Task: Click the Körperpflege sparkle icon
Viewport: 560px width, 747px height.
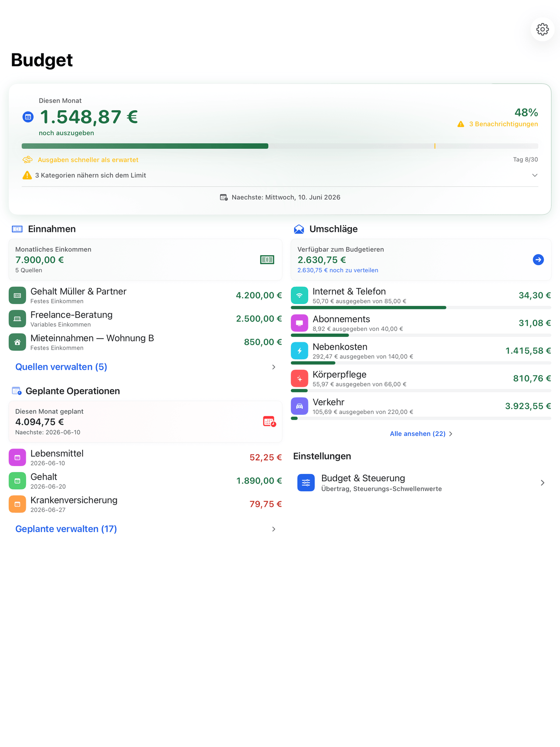Action: pyautogui.click(x=300, y=378)
